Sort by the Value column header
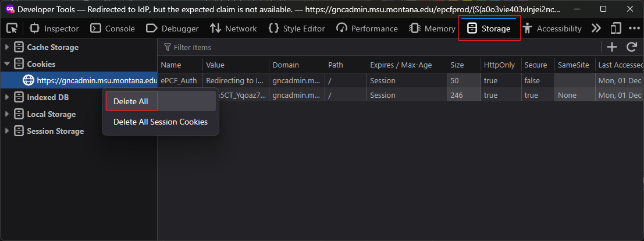 [236, 65]
